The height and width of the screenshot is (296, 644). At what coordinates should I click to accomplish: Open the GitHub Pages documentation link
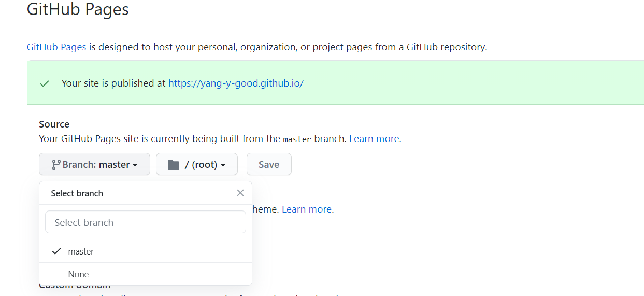[56, 47]
